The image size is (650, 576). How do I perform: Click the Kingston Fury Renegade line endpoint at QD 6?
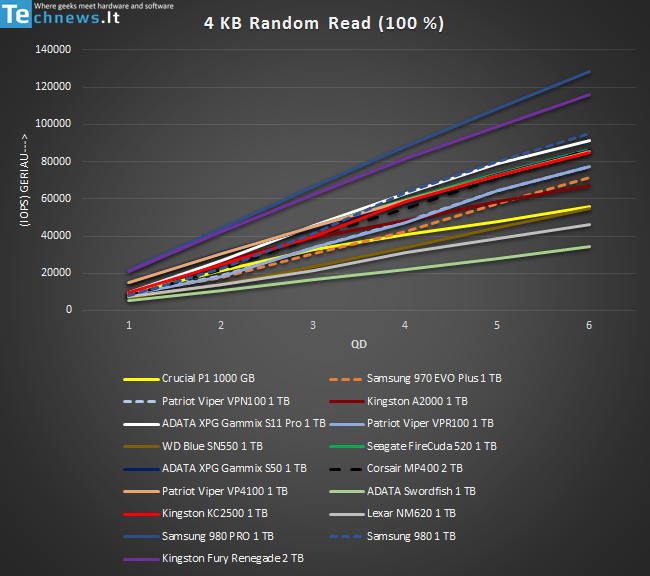tap(589, 95)
